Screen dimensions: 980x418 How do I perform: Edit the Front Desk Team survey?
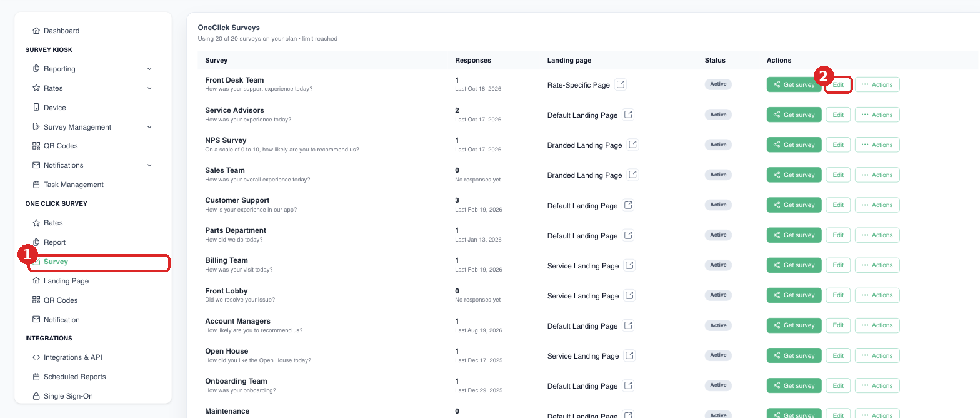pyautogui.click(x=838, y=84)
